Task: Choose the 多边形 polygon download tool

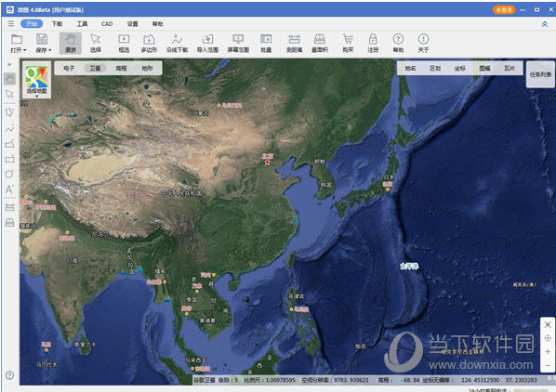Action: pos(149,44)
